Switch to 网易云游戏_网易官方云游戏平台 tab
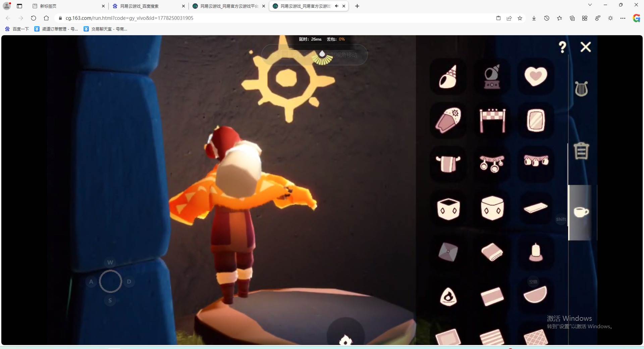Viewport: 644px width, 349px height. click(229, 6)
